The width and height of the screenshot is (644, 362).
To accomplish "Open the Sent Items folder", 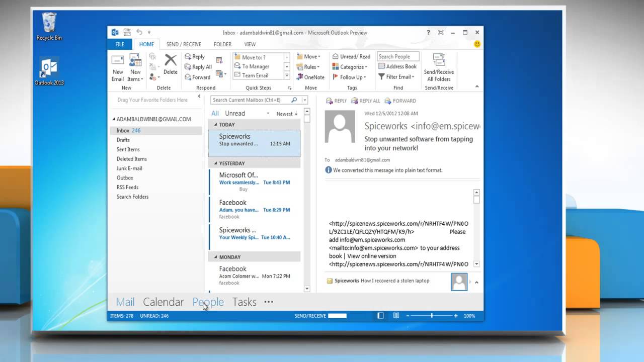I will click(128, 149).
